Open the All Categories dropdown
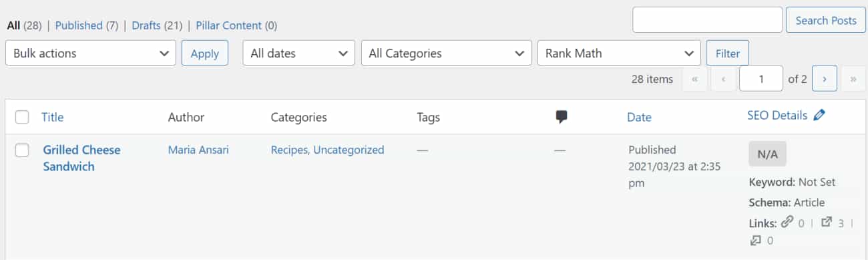868x260 pixels. [446, 53]
